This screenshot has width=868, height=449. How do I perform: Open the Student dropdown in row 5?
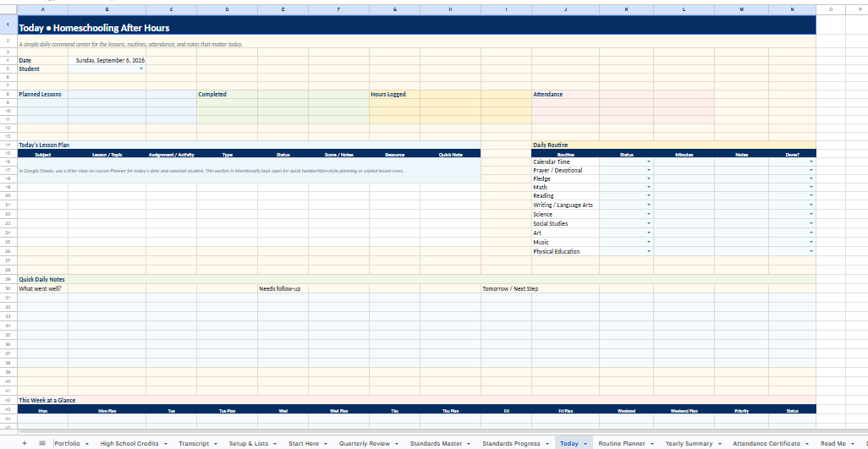pos(141,69)
